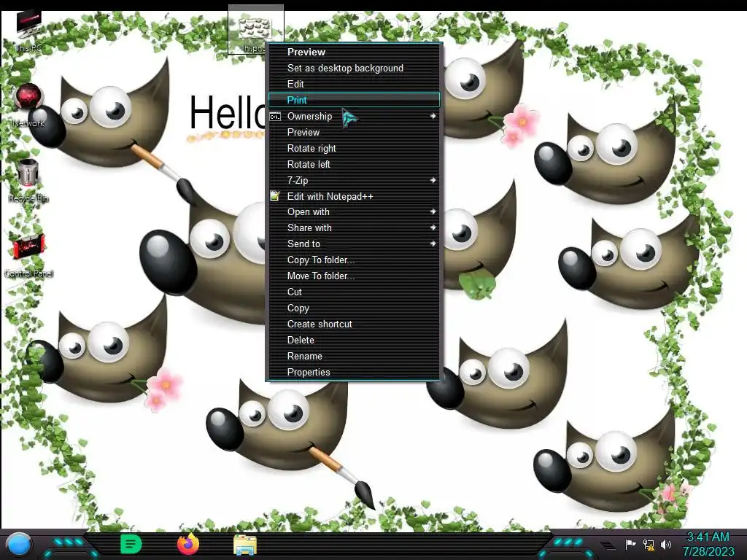Viewport: 747px width, 560px height.
Task: Choose Rotate left
Action: [354, 164]
